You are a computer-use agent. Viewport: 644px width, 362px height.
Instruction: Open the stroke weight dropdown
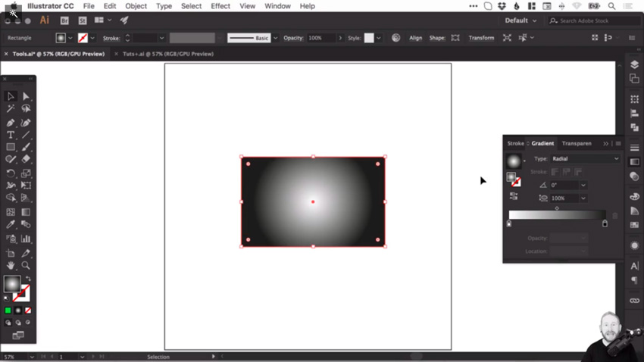coord(162,38)
